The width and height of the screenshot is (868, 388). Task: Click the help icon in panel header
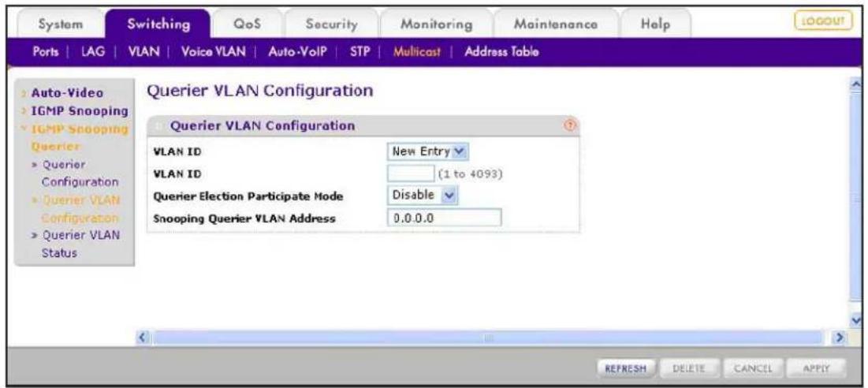570,125
